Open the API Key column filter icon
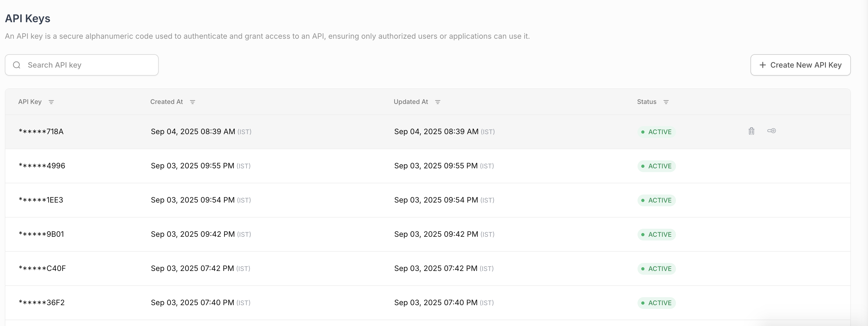The image size is (868, 326). pos(51,102)
